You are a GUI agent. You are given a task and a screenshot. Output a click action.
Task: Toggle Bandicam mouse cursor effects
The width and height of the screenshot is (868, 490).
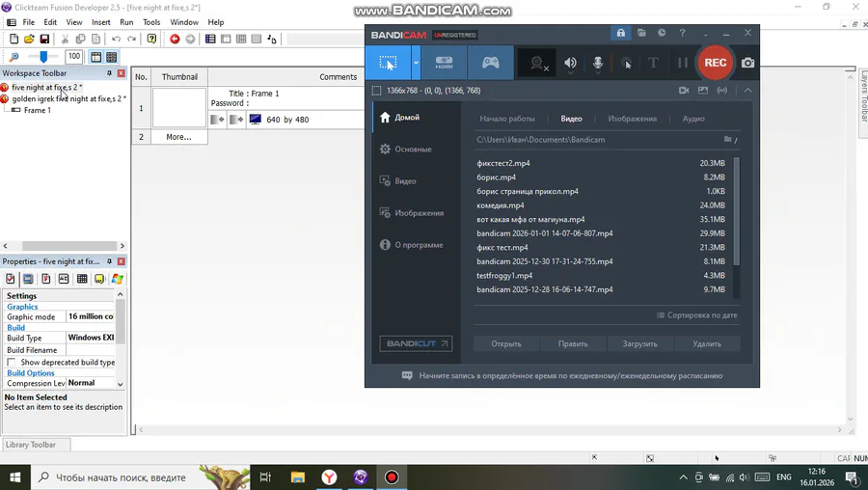626,63
